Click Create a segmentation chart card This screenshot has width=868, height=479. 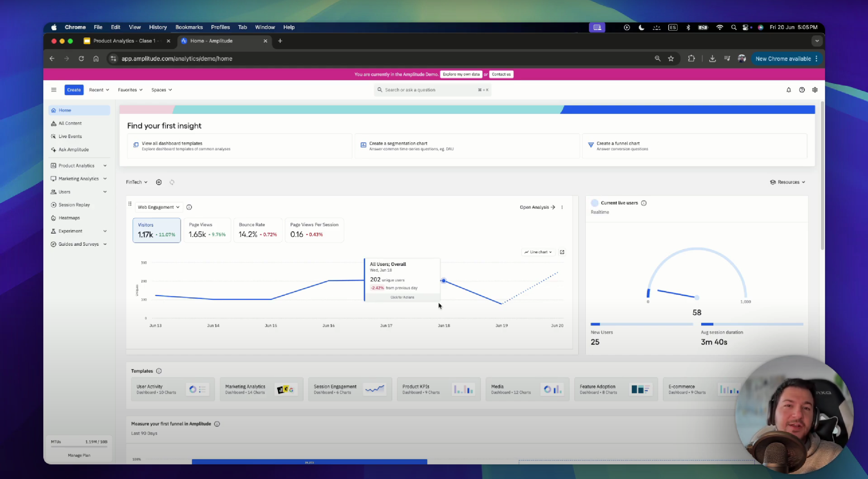(x=467, y=146)
